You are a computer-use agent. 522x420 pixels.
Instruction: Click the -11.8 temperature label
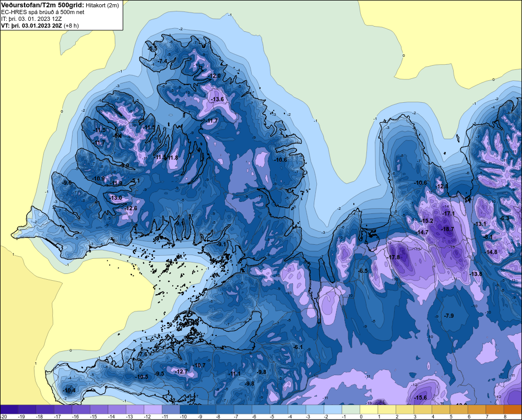[x=173, y=158]
